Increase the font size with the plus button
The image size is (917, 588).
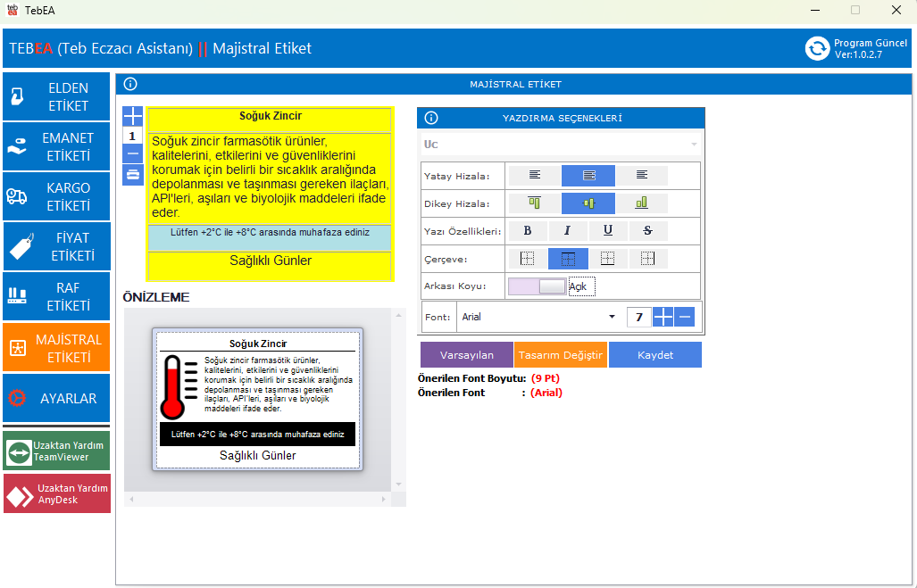point(663,317)
